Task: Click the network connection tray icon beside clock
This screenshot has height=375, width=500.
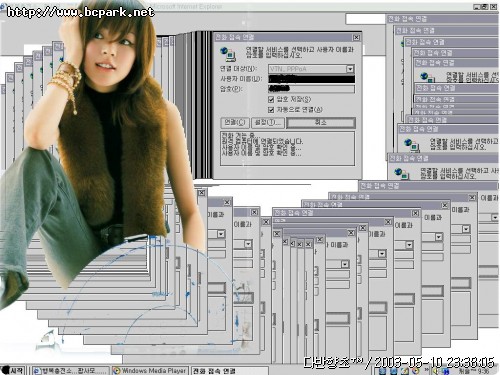Action: click(446, 371)
